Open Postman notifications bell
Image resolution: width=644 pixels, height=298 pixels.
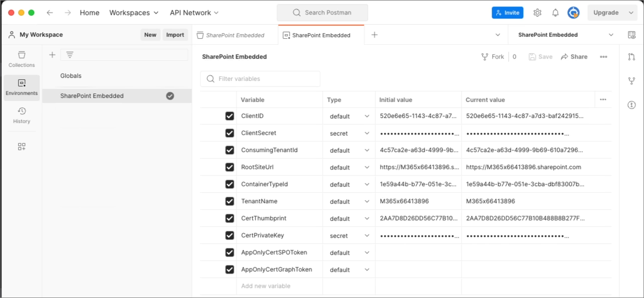[x=555, y=13]
